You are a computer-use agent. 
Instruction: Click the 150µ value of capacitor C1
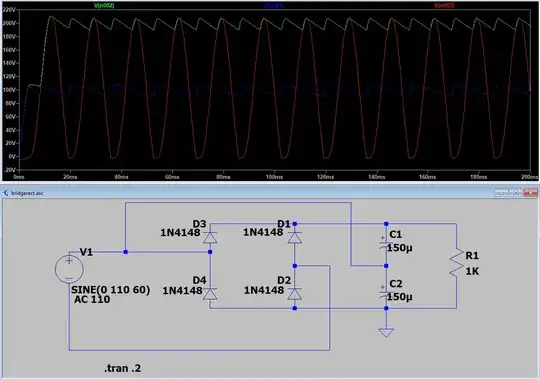(x=399, y=248)
